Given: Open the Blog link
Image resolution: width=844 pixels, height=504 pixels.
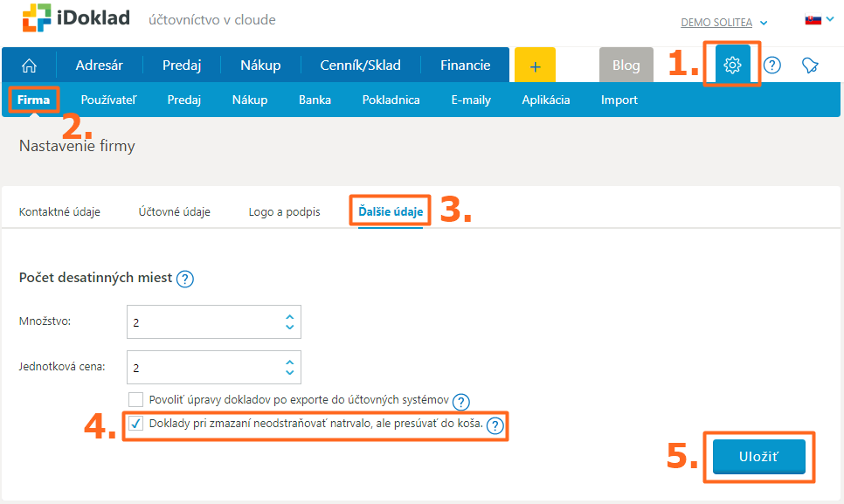Looking at the screenshot, I should (x=626, y=66).
